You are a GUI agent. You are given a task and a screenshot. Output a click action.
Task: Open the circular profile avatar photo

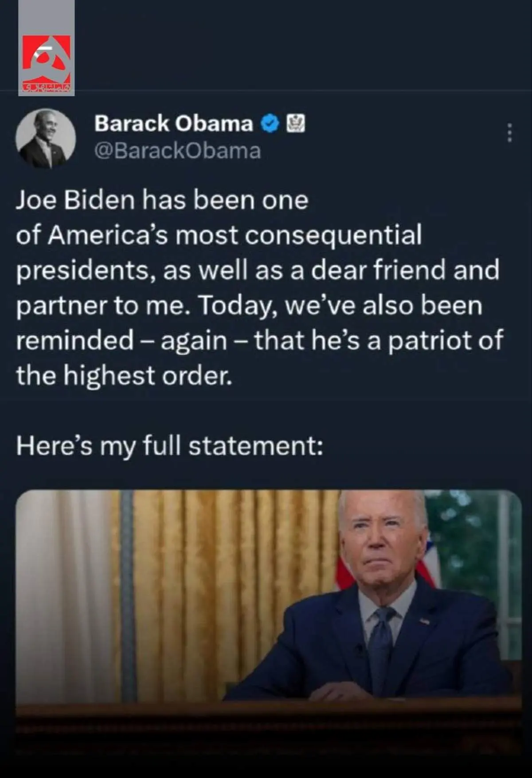[46, 138]
